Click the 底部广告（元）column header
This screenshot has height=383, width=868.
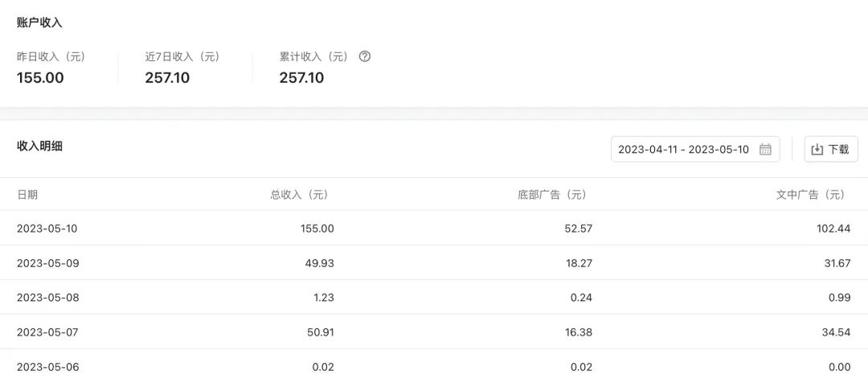(x=552, y=195)
